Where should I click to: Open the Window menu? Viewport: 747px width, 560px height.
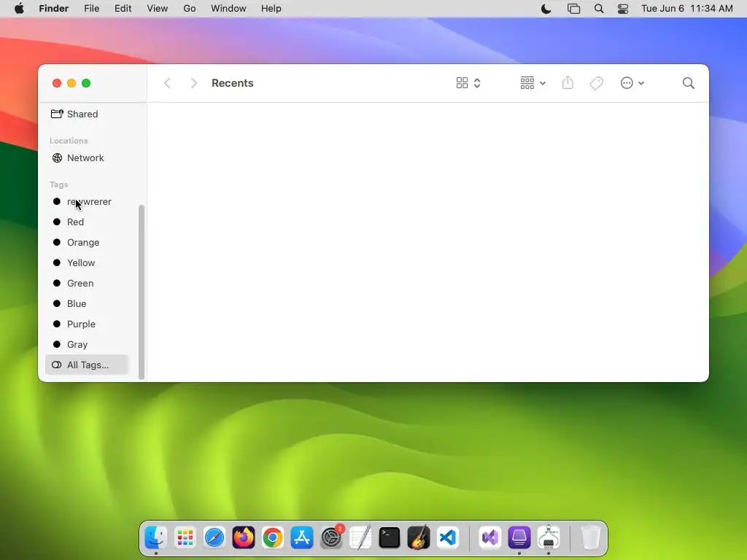228,9
